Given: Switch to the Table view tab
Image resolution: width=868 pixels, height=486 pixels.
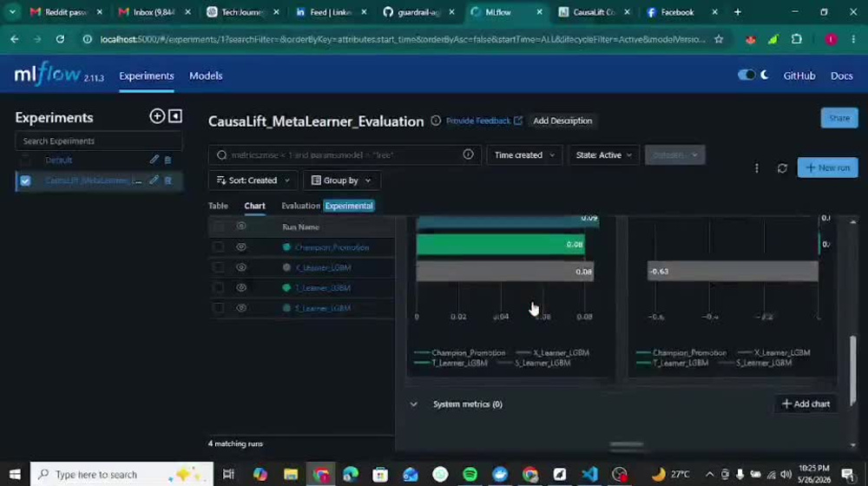Looking at the screenshot, I should (218, 206).
